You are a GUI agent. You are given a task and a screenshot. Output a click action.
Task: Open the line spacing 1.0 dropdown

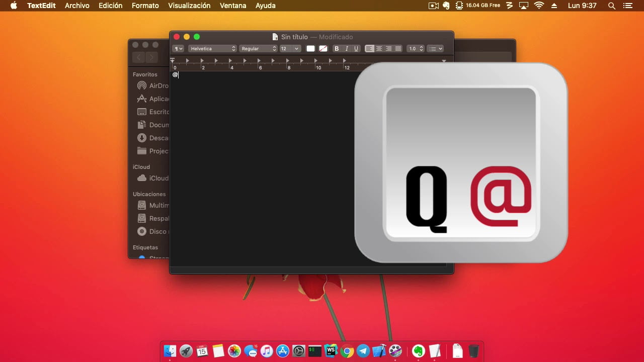(x=416, y=49)
